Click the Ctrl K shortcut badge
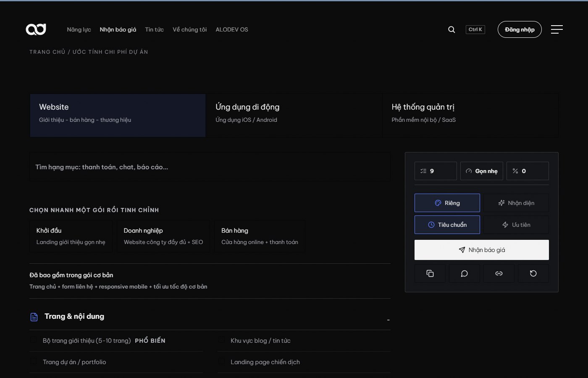This screenshot has width=588, height=378. (475, 29)
